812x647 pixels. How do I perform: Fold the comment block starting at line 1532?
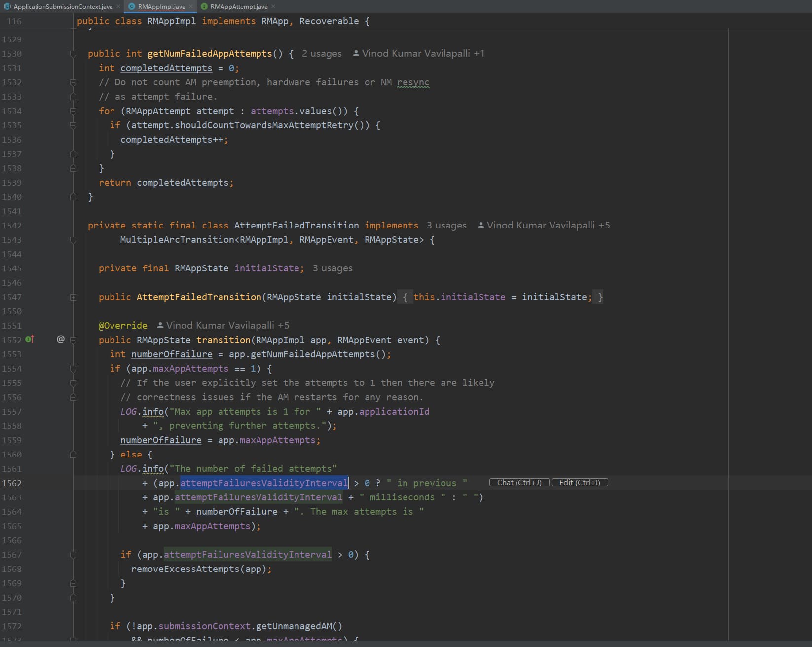[x=73, y=82]
